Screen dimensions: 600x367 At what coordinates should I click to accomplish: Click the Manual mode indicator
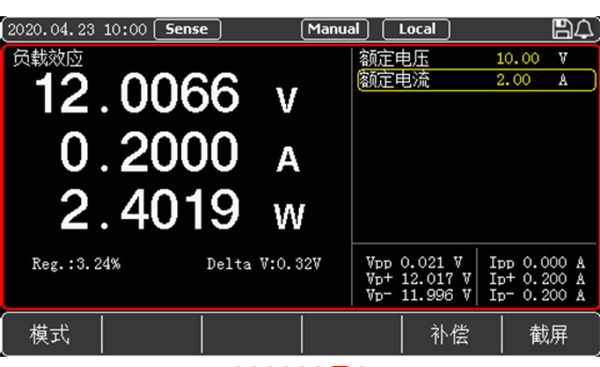coord(334,29)
